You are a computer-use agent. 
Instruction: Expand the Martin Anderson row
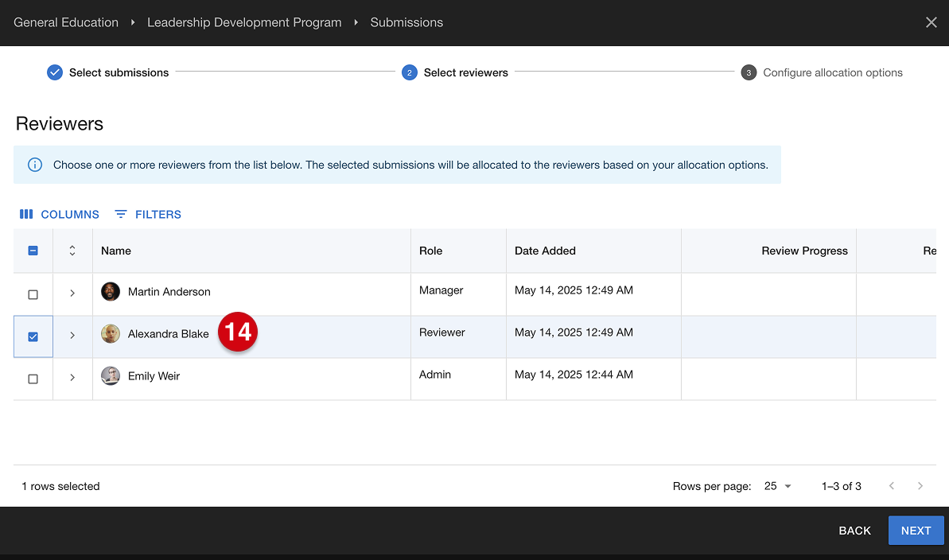72,293
